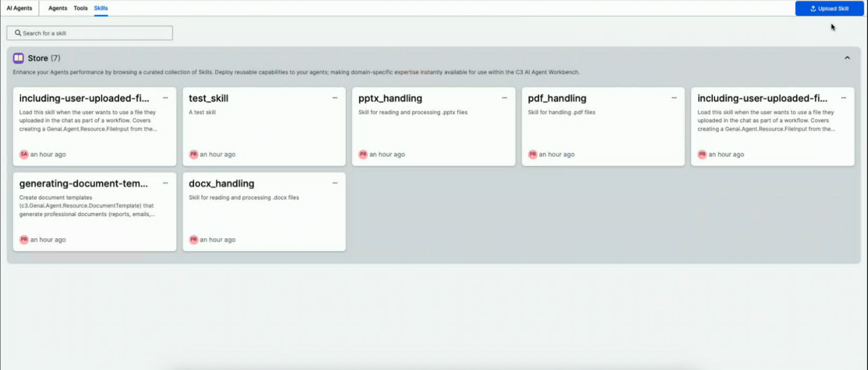
Task: Open the more-options menu on test_skill card
Action: click(335, 98)
